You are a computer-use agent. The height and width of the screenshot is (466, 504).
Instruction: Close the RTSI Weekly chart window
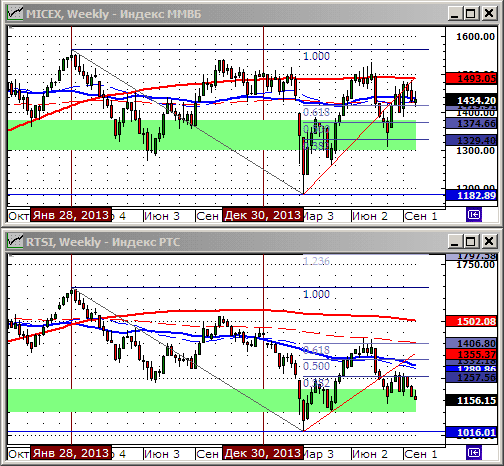(x=489, y=241)
